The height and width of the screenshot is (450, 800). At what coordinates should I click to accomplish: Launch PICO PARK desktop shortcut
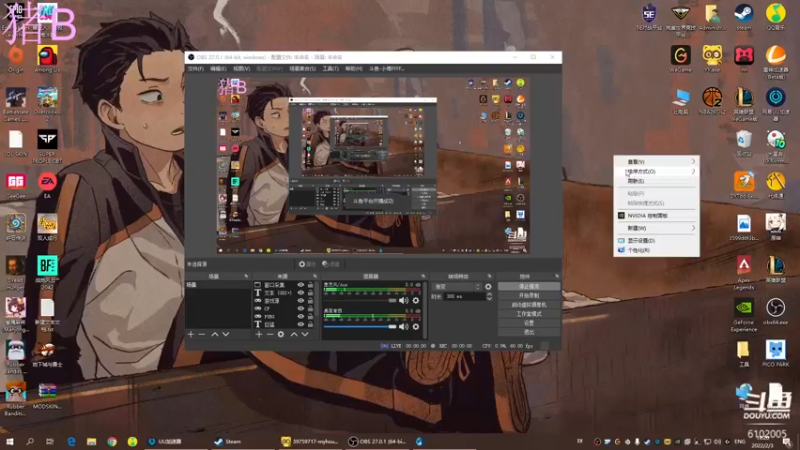click(x=776, y=354)
